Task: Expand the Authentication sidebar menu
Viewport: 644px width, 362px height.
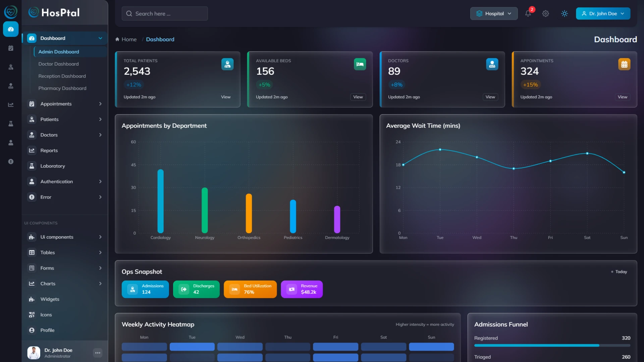Action: click(x=65, y=181)
